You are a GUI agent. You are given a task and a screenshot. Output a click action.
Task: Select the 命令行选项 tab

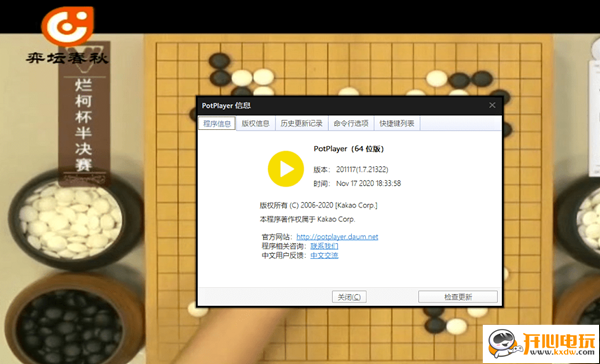click(x=351, y=123)
